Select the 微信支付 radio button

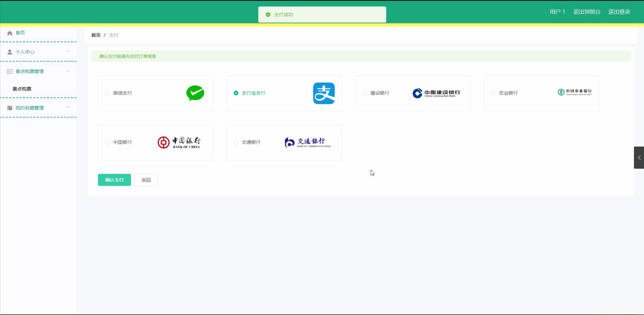point(108,93)
